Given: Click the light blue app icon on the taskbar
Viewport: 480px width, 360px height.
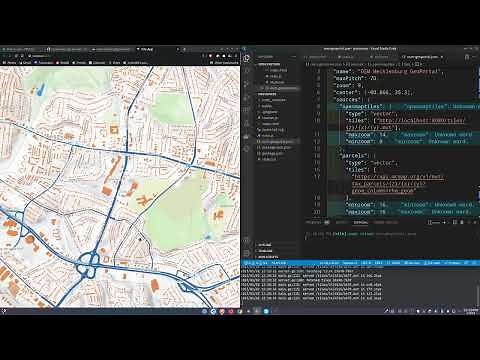Looking at the screenshot, I should [266, 311].
